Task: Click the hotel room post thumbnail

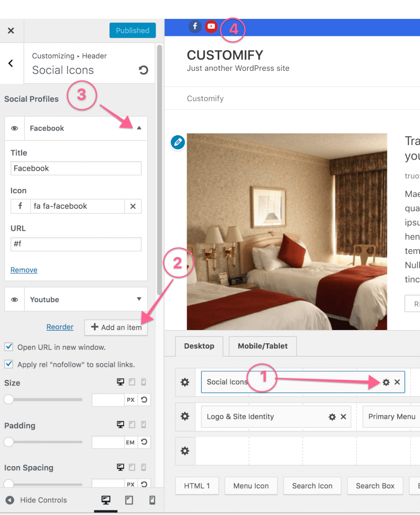Action: click(287, 231)
